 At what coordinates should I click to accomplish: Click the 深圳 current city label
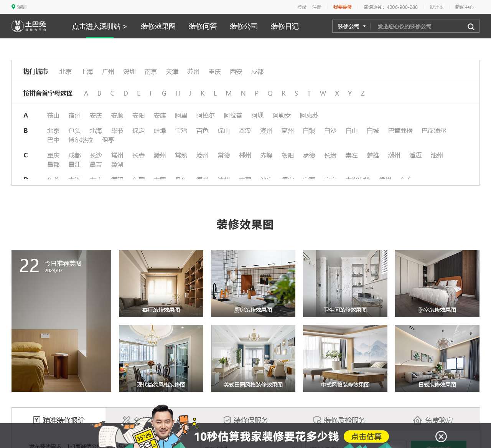tap(22, 7)
